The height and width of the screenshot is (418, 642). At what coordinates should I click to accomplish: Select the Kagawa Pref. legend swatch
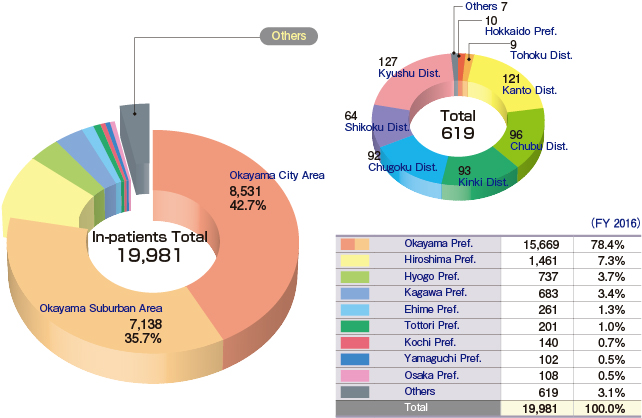[x=355, y=294]
